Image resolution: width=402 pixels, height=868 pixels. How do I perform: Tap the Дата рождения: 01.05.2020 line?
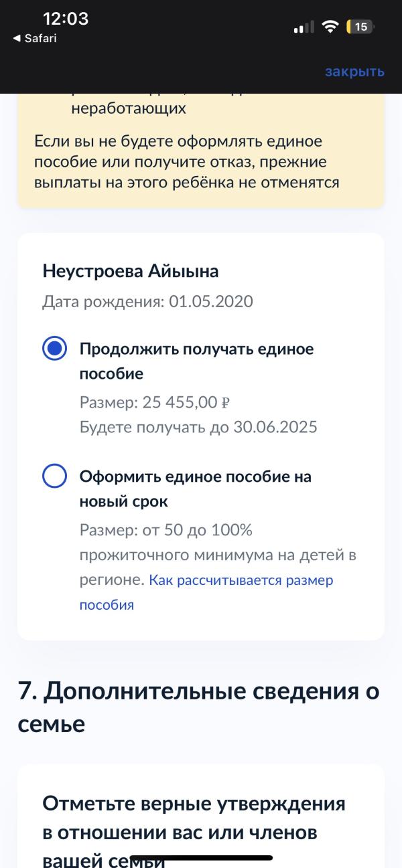(147, 302)
